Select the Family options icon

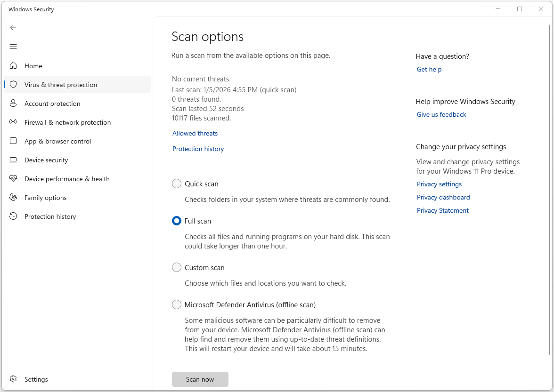click(x=13, y=198)
